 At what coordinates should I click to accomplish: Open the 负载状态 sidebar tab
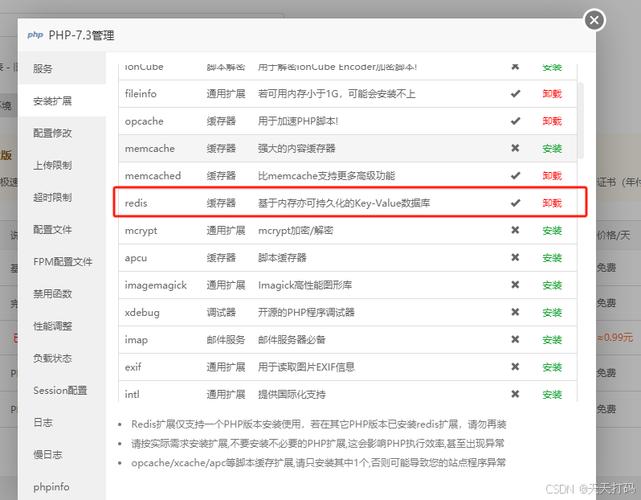point(62,358)
